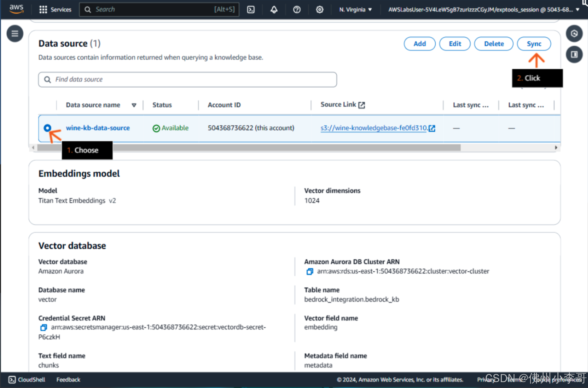Click the magnifier in Find data source
This screenshot has height=388, width=588.
(47, 79)
